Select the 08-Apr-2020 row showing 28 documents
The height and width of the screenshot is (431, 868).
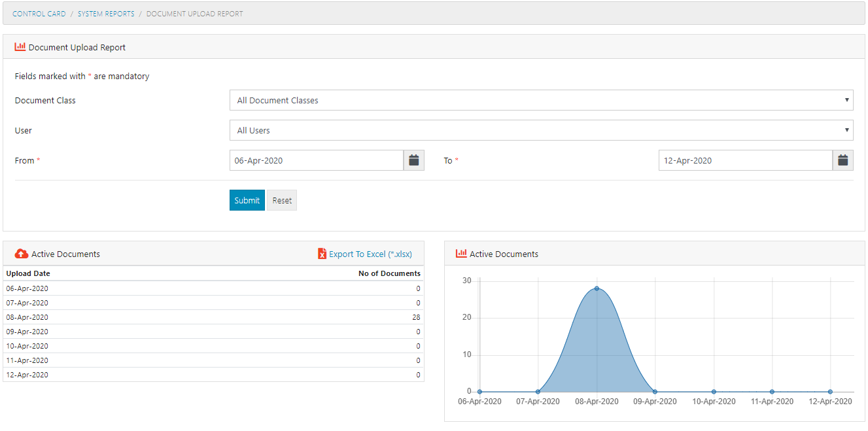click(x=212, y=317)
